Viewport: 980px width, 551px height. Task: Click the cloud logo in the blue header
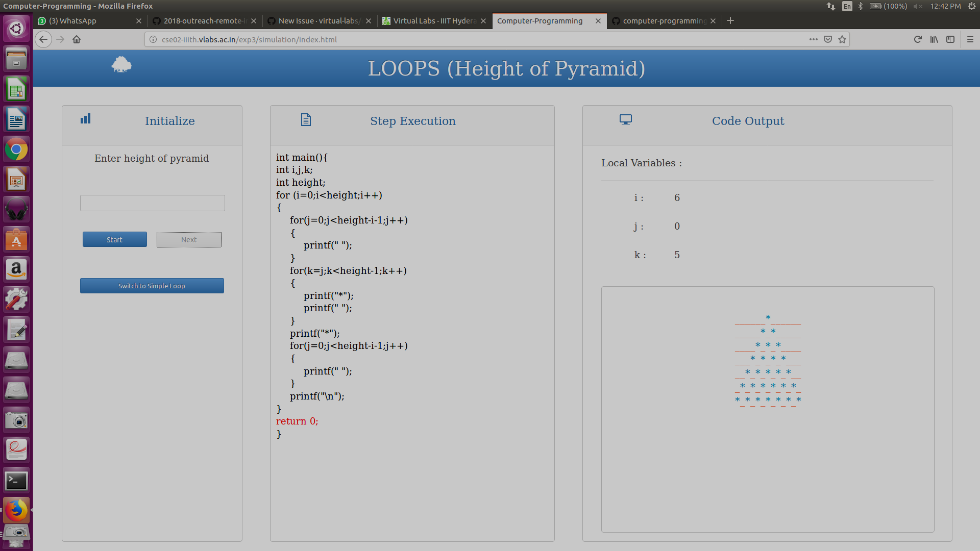pos(121,65)
